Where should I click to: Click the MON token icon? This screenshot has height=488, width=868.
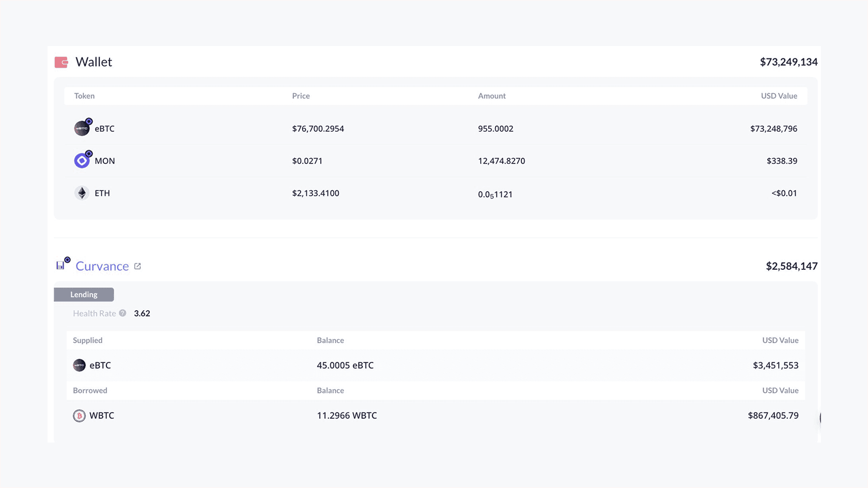point(82,160)
